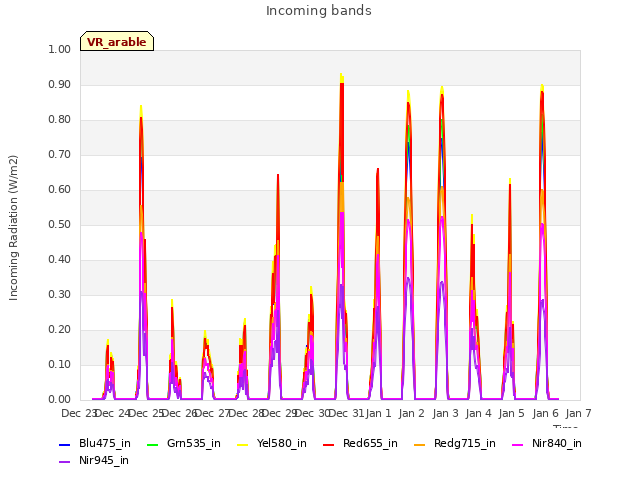The image size is (640, 480).
Task: Click the Incoming Radiation (W/m2) axis label
Action: [13, 228]
